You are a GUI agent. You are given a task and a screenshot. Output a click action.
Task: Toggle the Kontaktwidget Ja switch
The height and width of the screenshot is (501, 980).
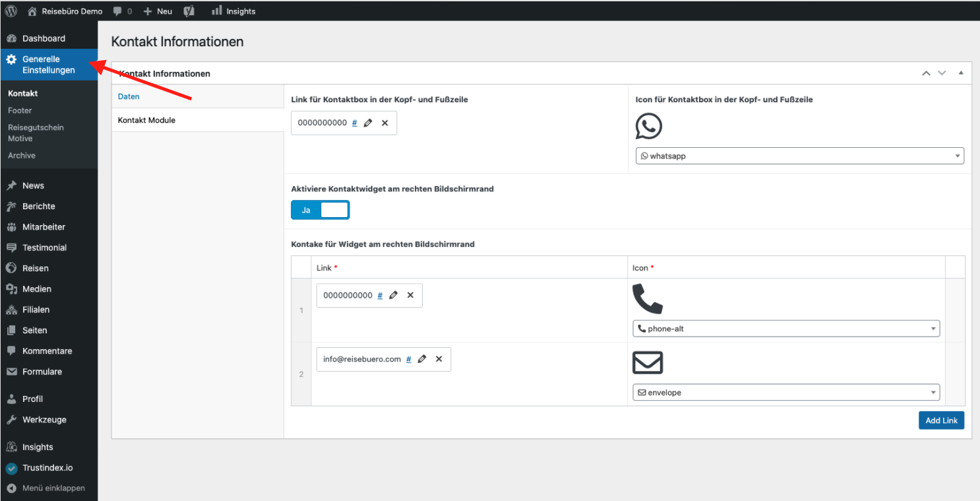tap(320, 210)
